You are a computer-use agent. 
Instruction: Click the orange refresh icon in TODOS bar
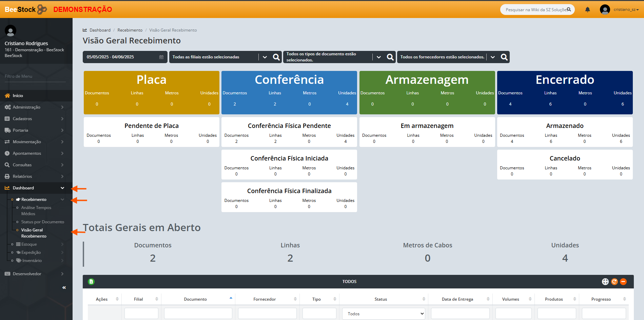point(614,281)
